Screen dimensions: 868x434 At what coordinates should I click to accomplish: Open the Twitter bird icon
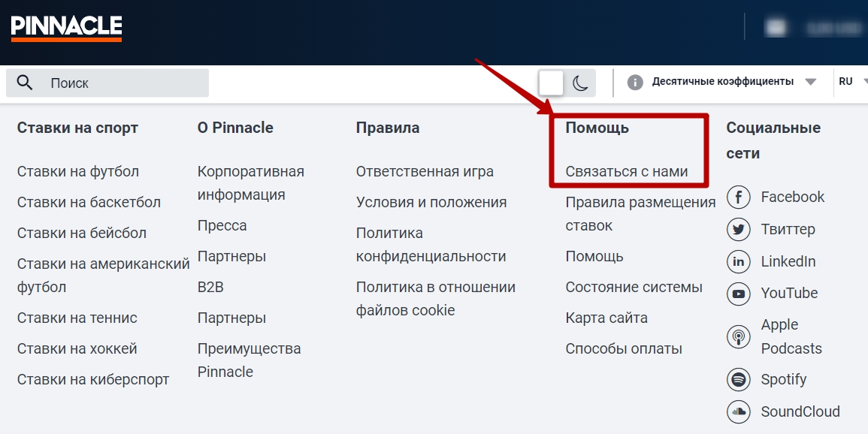739,230
